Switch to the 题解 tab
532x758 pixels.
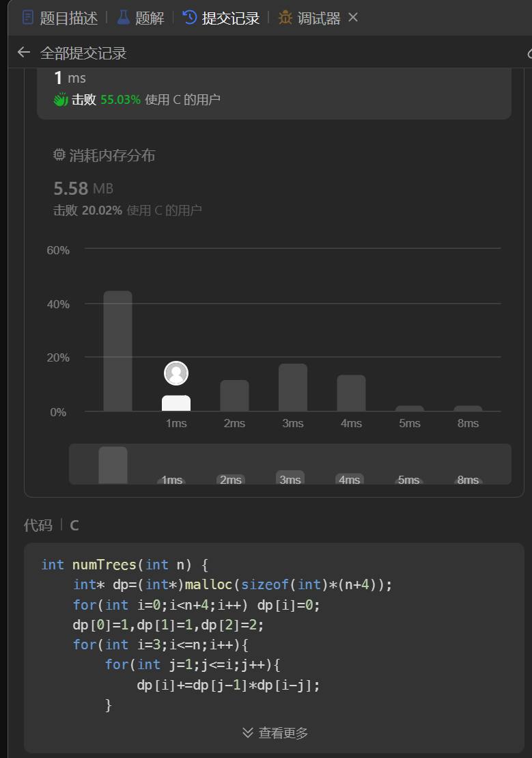click(x=149, y=18)
